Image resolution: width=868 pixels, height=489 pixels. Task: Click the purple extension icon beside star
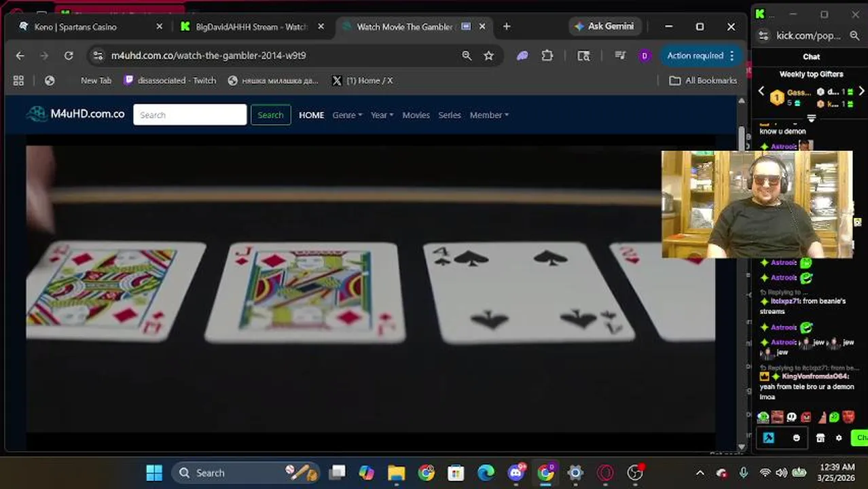[522, 56]
